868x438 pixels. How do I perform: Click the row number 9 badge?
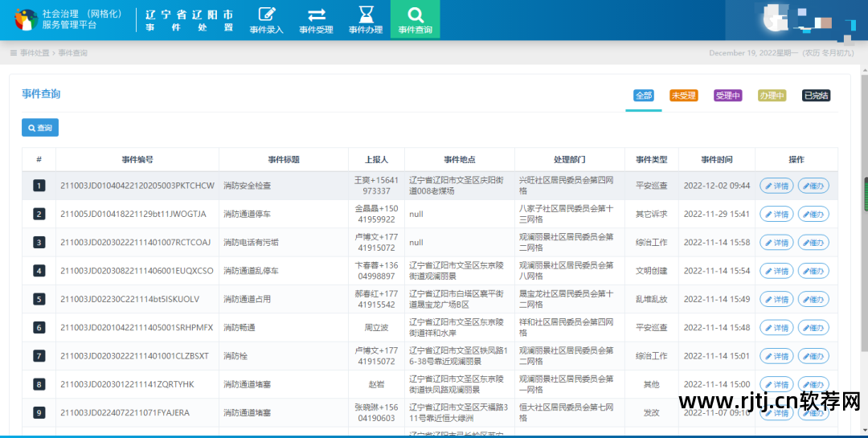click(39, 412)
